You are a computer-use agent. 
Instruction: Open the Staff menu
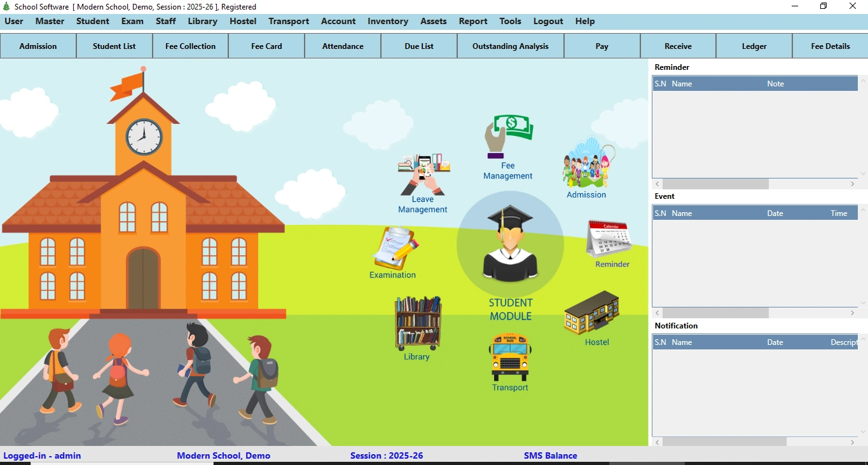[166, 21]
